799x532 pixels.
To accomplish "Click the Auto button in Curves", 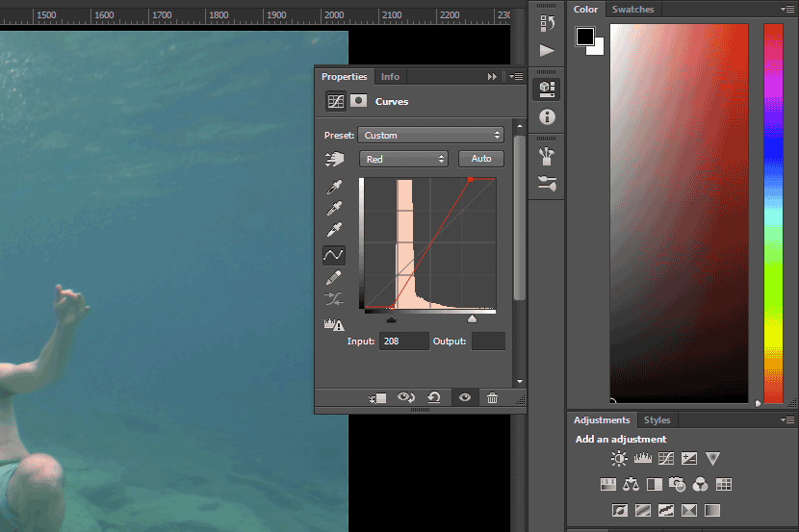I will (x=481, y=159).
